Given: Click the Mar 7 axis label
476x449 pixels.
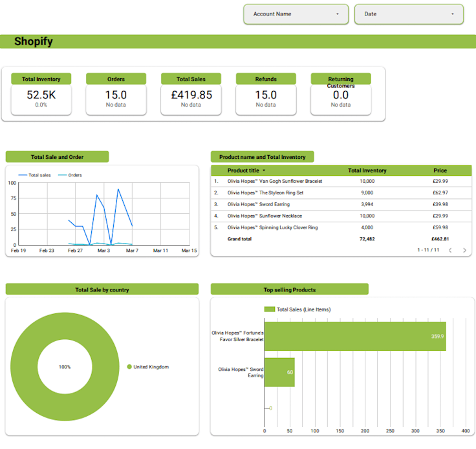Looking at the screenshot, I should point(132,251).
